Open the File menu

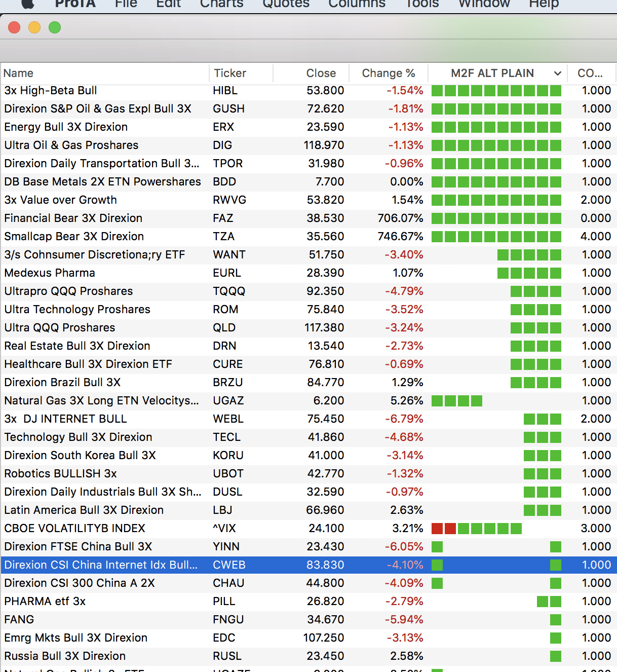pos(126,4)
